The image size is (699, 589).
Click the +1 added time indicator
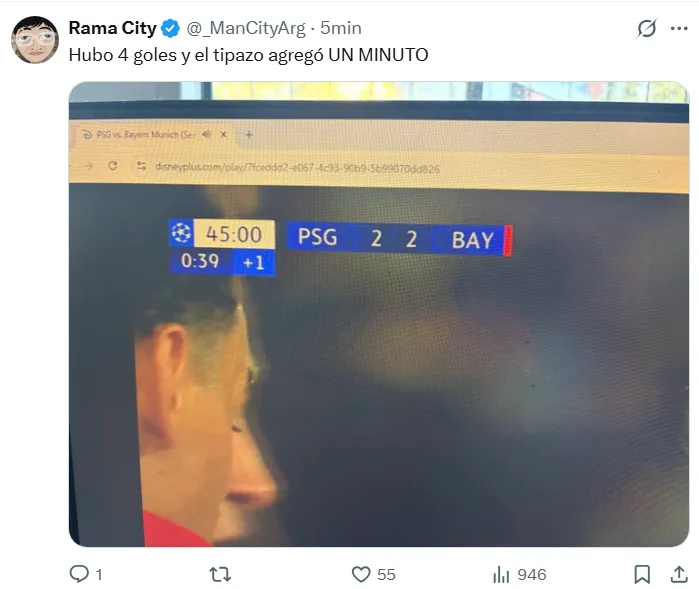tap(253, 263)
